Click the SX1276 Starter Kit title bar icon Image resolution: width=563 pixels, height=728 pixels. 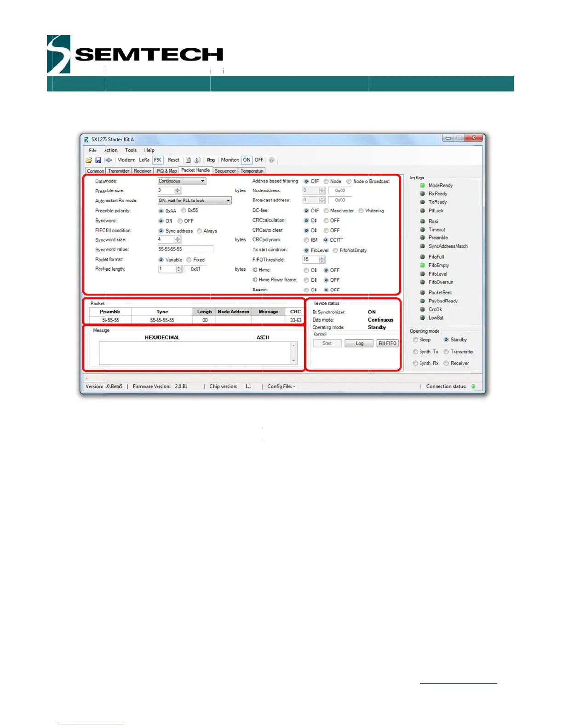coord(86,139)
